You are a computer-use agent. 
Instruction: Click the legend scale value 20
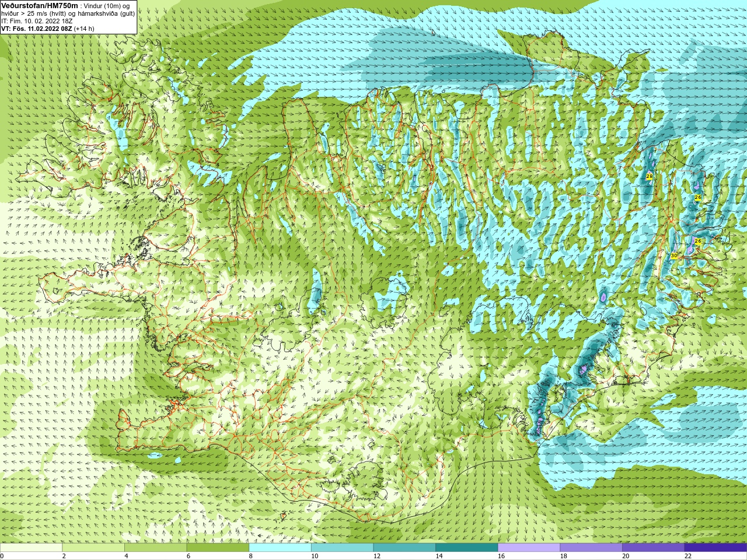tap(626, 556)
